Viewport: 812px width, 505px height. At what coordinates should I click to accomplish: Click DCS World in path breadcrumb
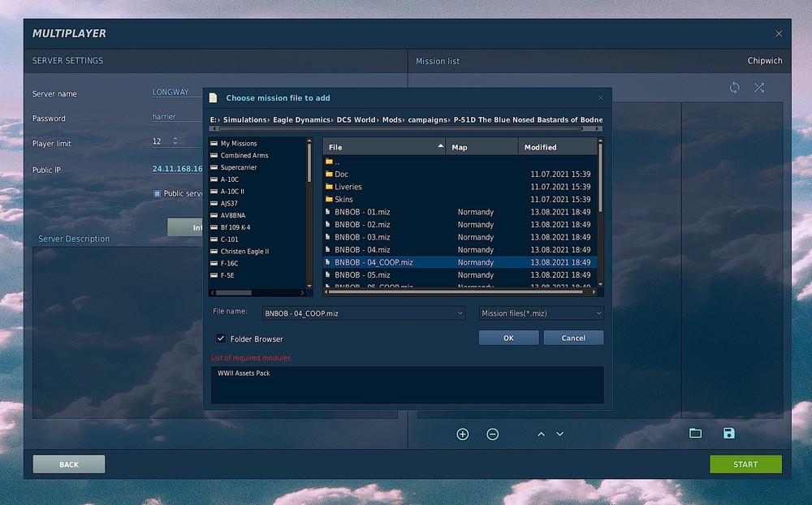click(356, 119)
